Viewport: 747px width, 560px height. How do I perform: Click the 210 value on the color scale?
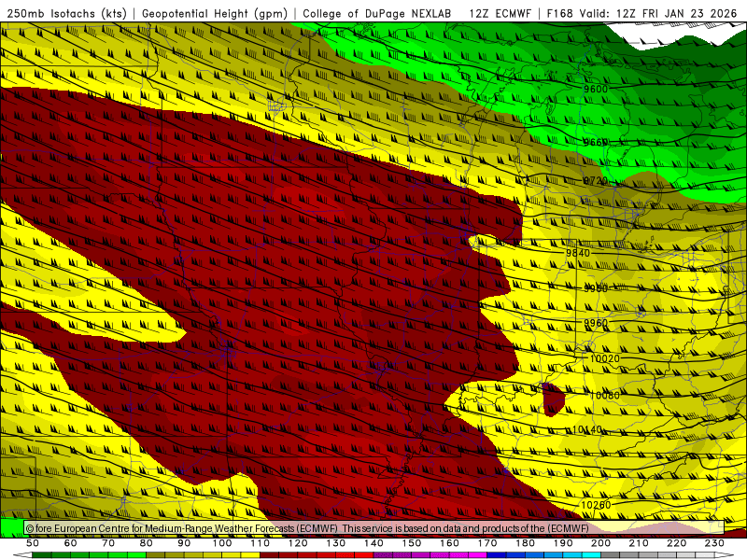[x=639, y=543]
